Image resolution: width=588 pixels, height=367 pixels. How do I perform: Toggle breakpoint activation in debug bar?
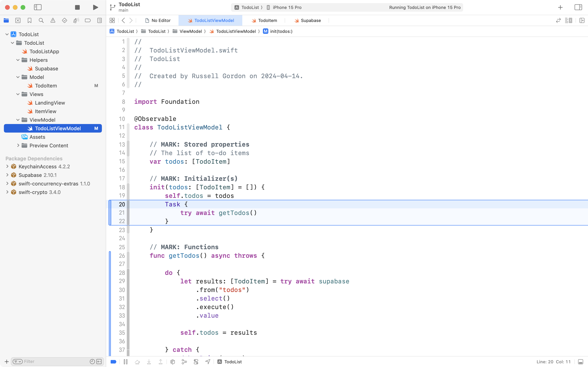pos(113,362)
